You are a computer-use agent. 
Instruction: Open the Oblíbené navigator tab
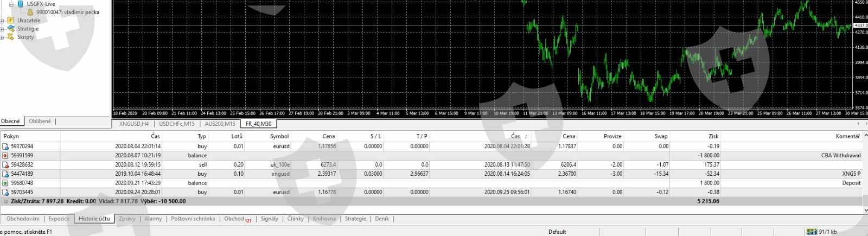[x=40, y=121]
